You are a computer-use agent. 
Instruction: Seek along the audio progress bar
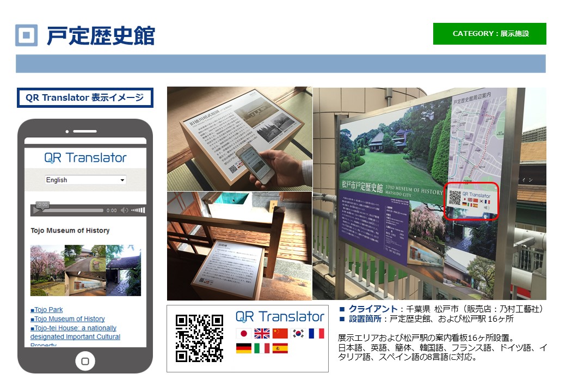click(72, 210)
